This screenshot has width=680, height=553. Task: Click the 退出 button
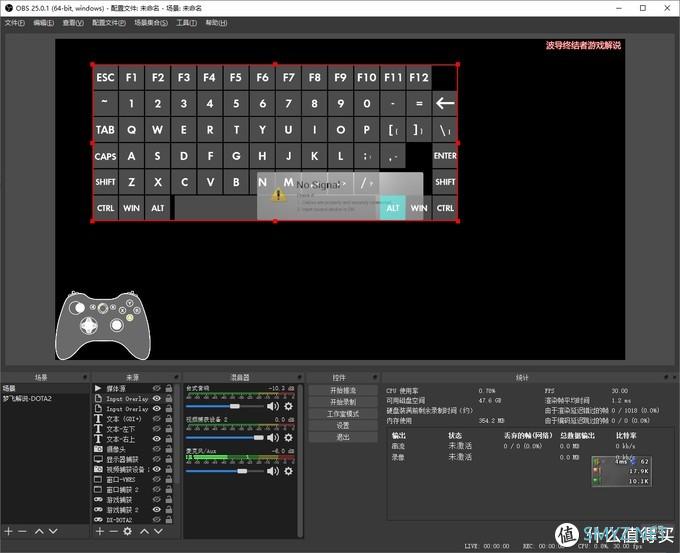pos(343,437)
